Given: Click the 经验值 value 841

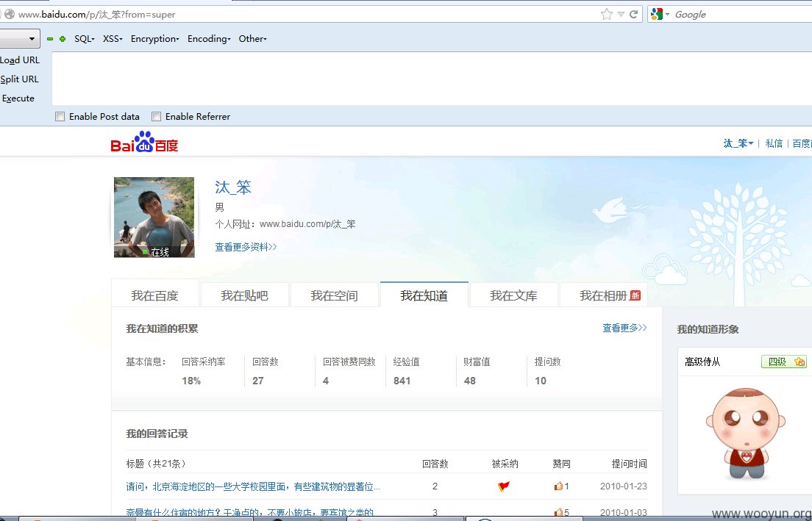Looking at the screenshot, I should click(x=402, y=381).
